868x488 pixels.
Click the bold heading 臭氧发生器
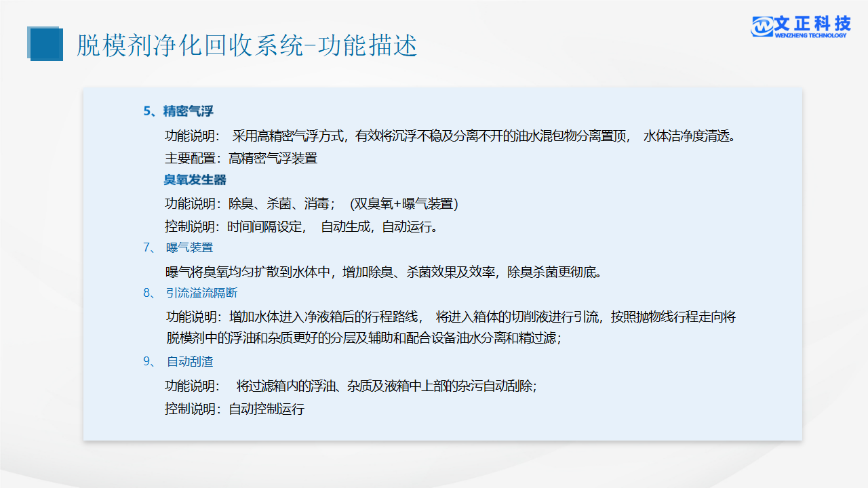click(x=195, y=180)
